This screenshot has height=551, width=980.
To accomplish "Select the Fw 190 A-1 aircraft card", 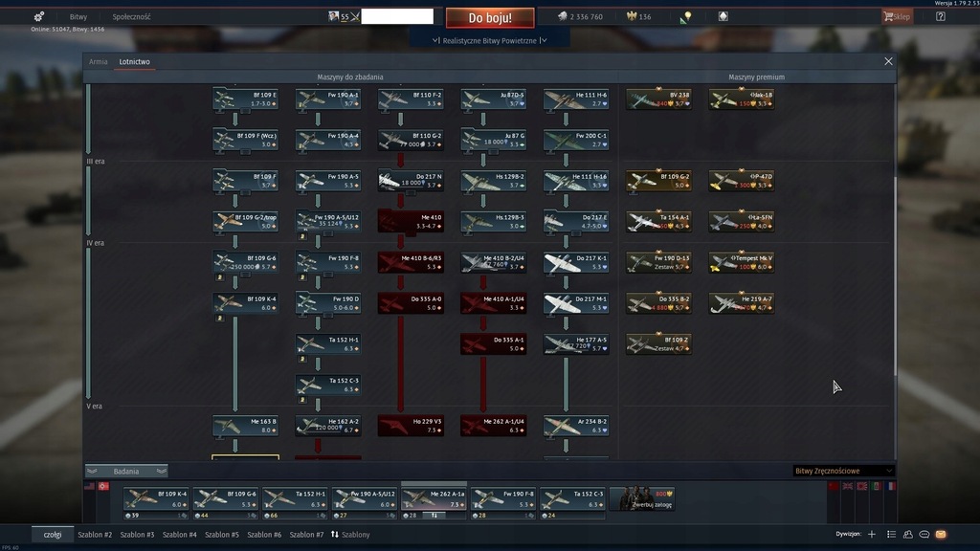I will coord(328,99).
